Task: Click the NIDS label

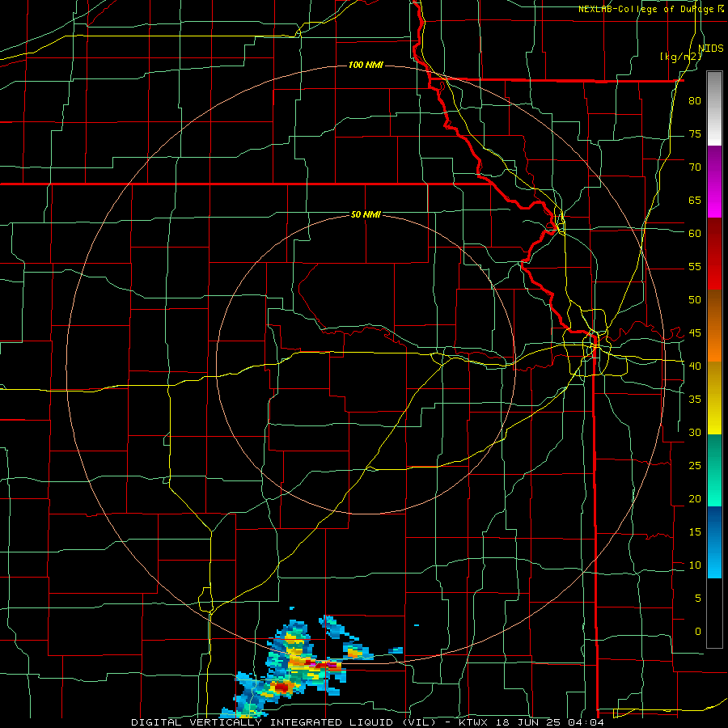Action: (x=710, y=48)
